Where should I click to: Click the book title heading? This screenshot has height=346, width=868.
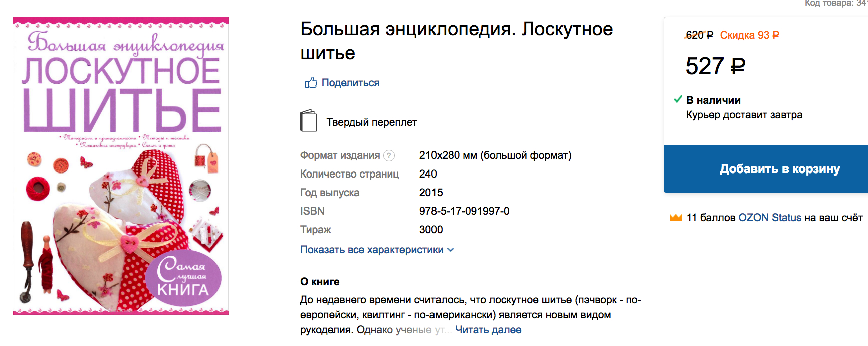coord(457,41)
